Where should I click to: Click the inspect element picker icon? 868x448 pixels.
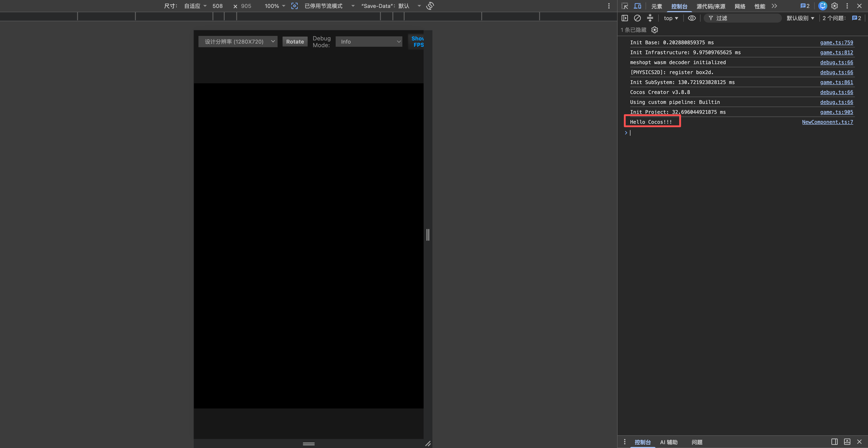pyautogui.click(x=625, y=6)
